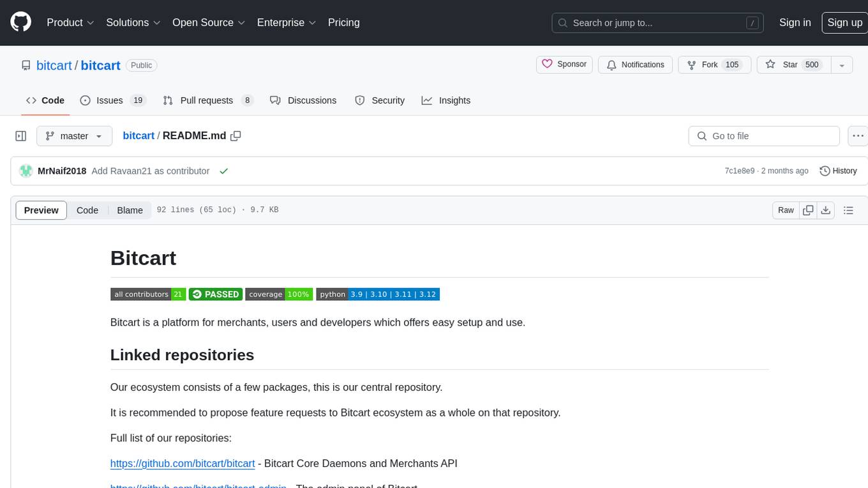The height and width of the screenshot is (488, 868).
Task: Open the more file actions menu
Action: (x=858, y=136)
